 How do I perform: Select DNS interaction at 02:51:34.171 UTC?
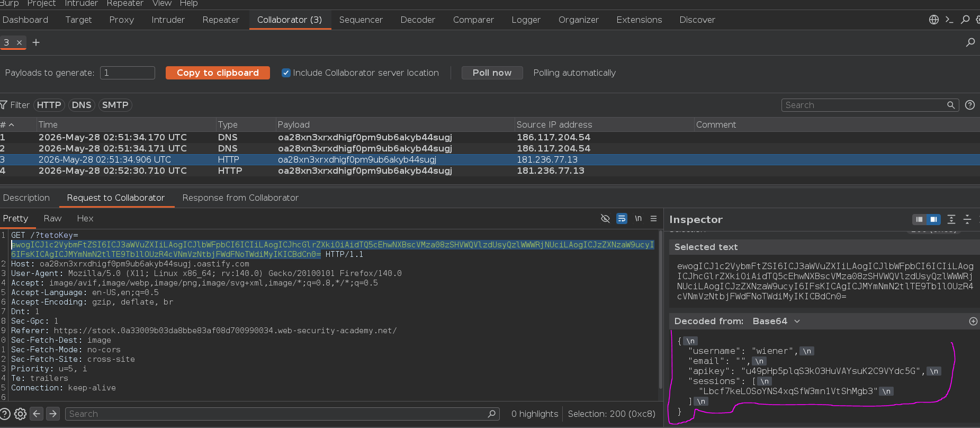click(x=490, y=148)
